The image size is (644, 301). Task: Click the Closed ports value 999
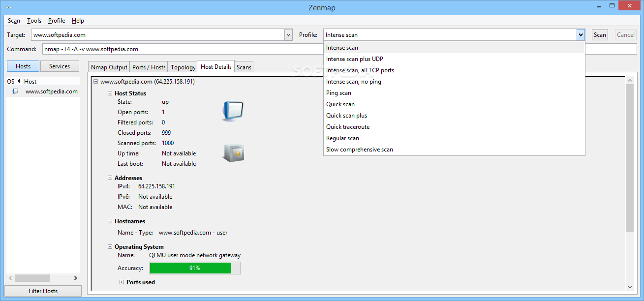166,133
